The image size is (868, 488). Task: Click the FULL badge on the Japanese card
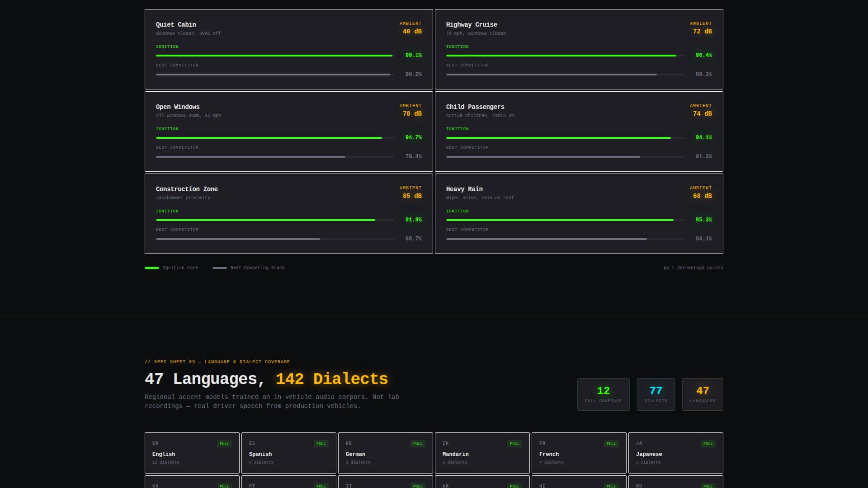[708, 444]
